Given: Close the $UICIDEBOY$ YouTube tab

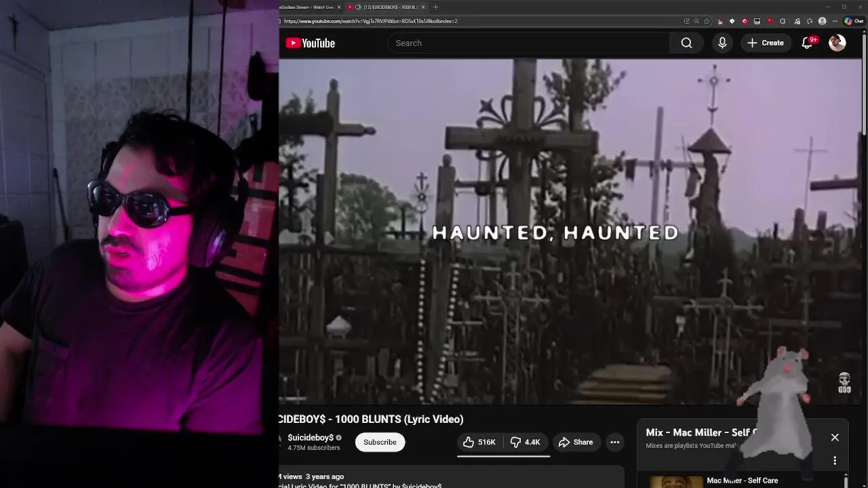Looking at the screenshot, I should (423, 7).
